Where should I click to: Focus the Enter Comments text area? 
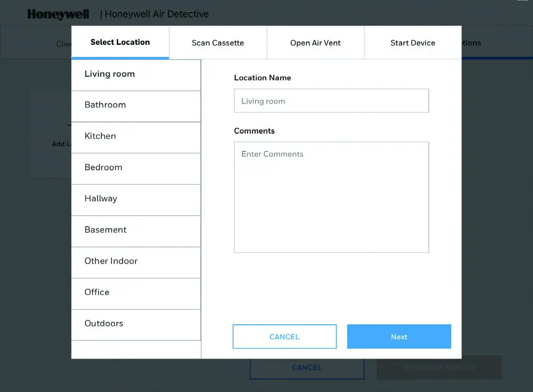tap(331, 196)
